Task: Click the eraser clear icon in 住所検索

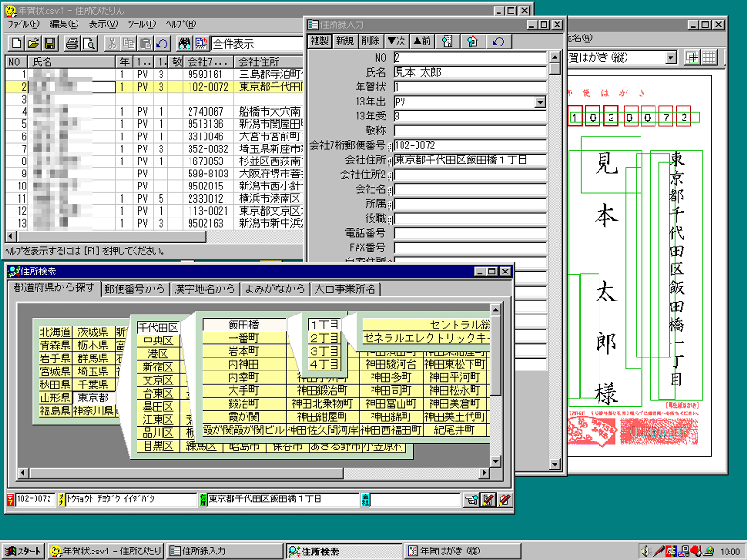Action: coord(504,499)
